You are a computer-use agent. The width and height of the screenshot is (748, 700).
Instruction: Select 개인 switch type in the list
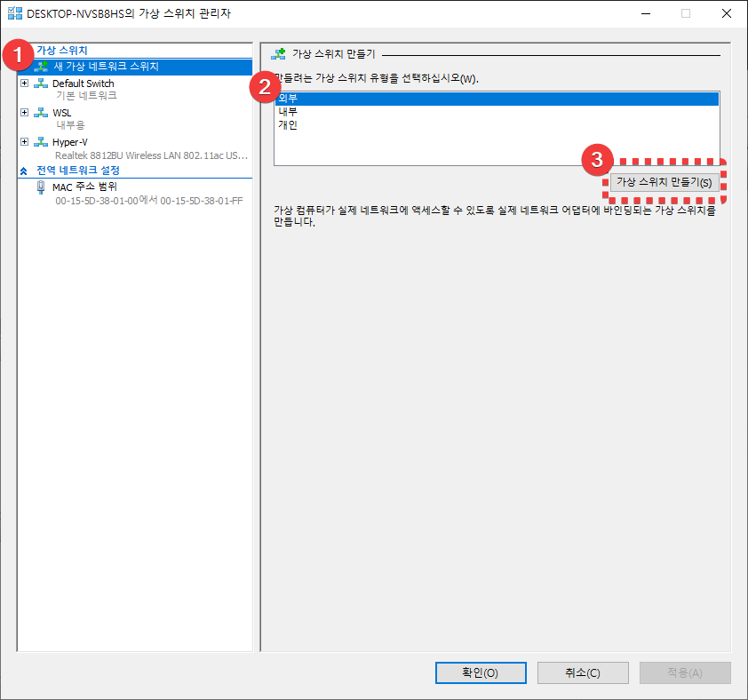[x=288, y=125]
